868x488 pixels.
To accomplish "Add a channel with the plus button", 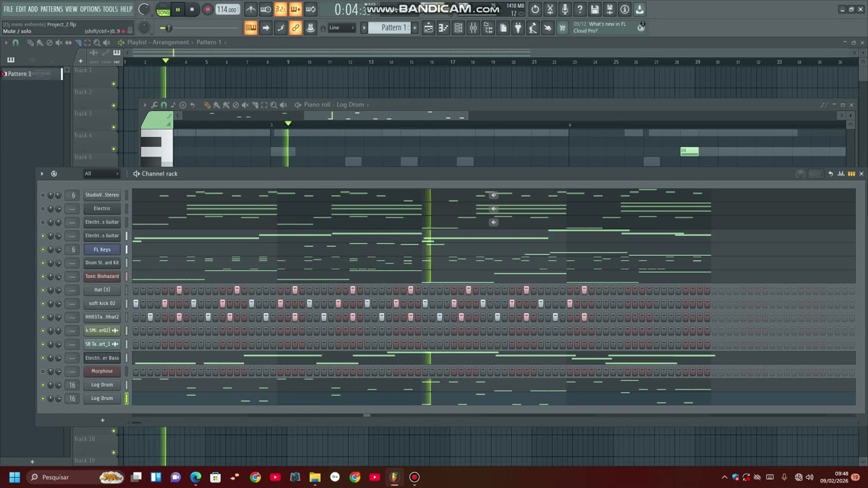I will tap(102, 420).
